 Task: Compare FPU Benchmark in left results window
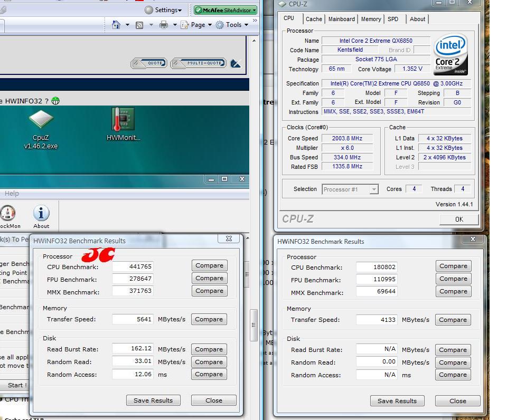[209, 278]
